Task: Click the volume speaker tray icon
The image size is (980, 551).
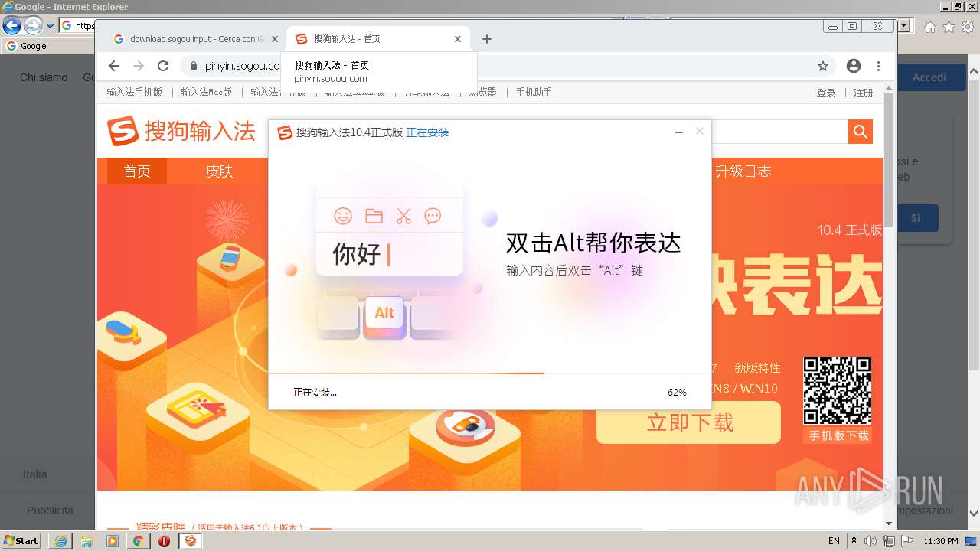Action: click(871, 541)
